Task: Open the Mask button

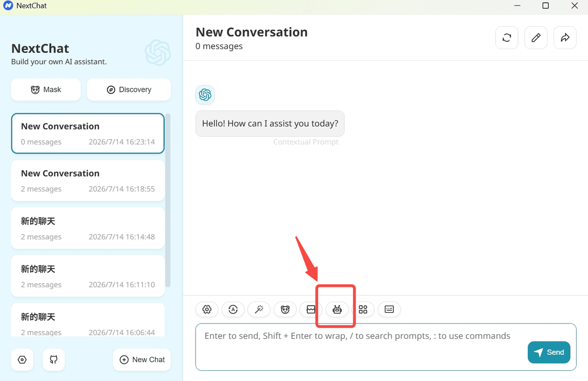Action: (46, 90)
